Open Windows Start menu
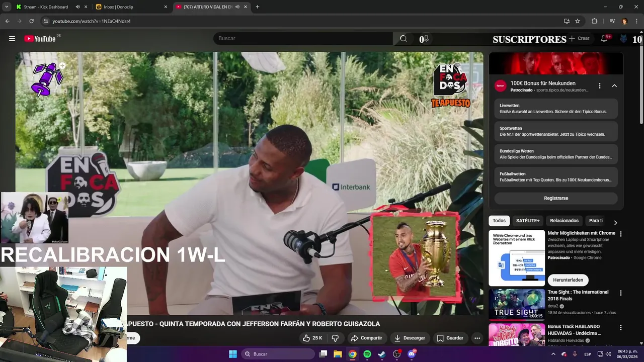Screen dimensions: 644x362 (233, 354)
